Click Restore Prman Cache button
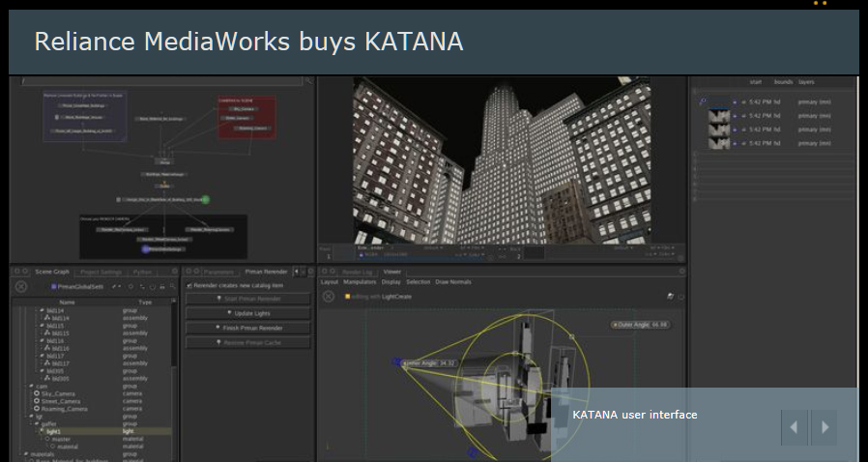Viewport: 868px width, 462px height. [248, 343]
